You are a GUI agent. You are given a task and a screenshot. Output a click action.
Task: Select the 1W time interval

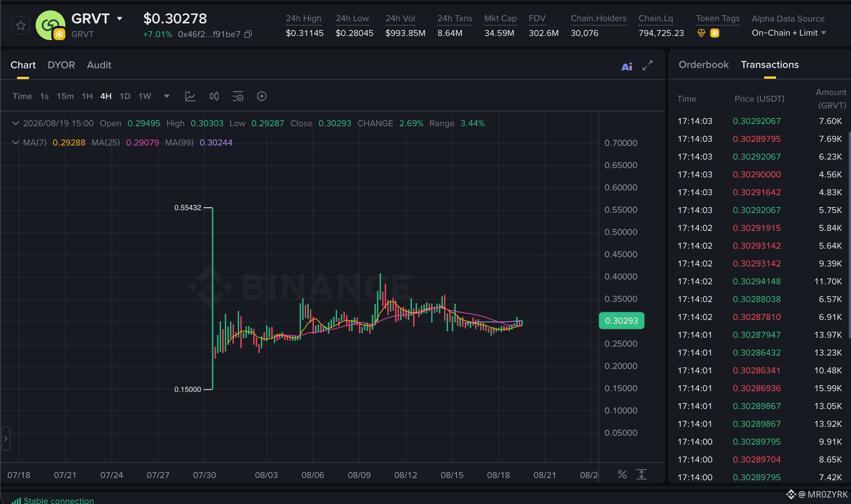[x=145, y=96]
